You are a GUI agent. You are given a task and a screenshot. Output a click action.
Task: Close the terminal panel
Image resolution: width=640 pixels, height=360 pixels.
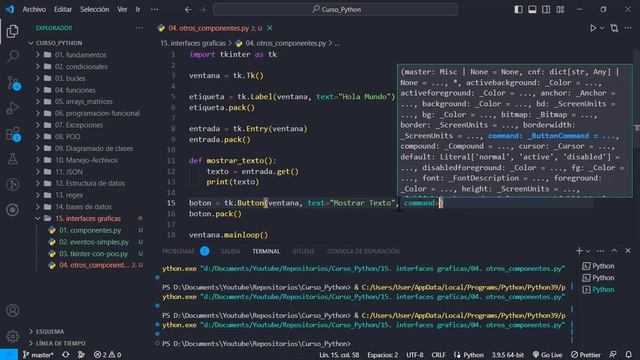pos(628,251)
